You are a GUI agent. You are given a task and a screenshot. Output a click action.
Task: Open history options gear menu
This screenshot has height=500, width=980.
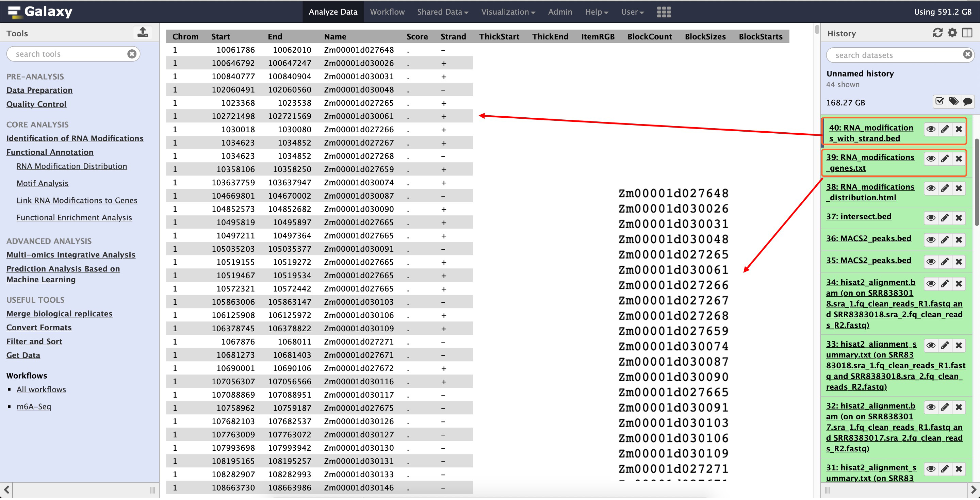click(952, 33)
